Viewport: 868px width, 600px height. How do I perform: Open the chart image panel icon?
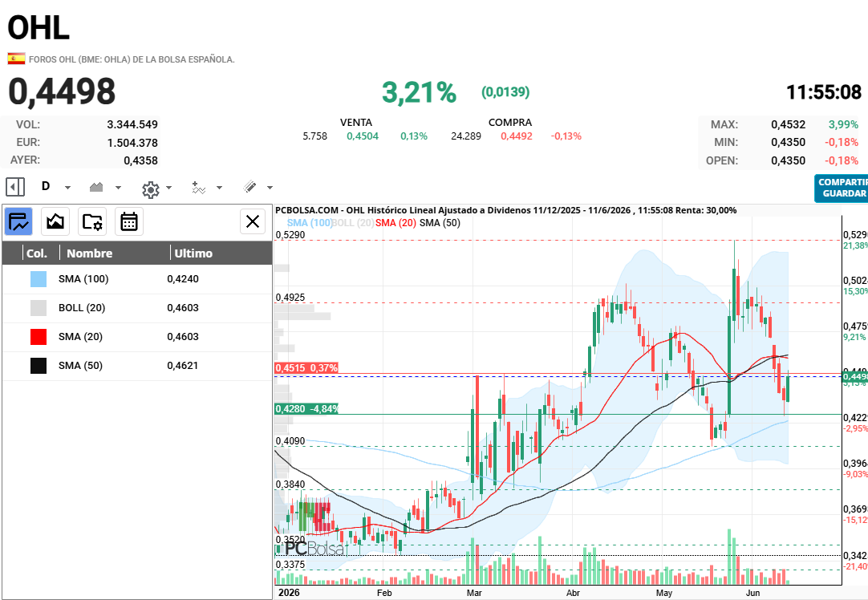[x=55, y=222]
